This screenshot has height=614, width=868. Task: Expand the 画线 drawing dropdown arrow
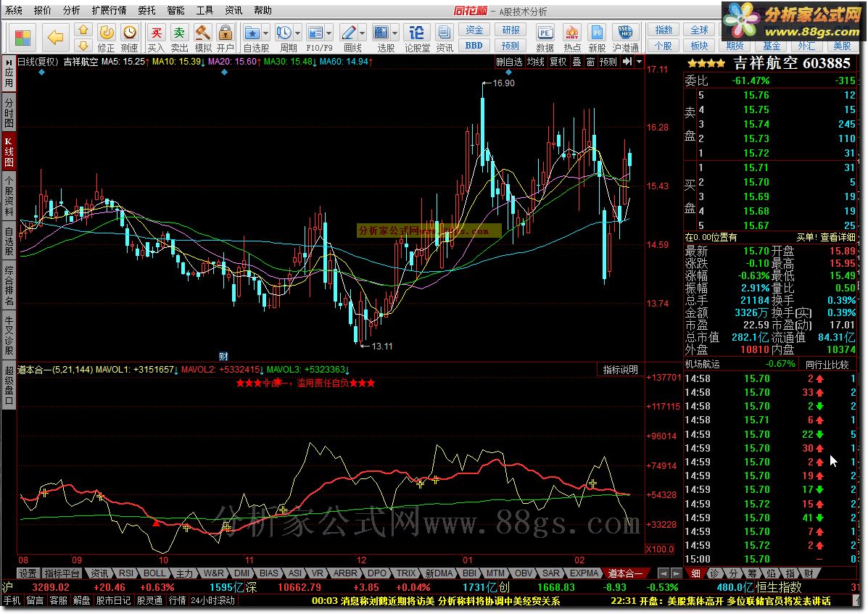pos(363,33)
